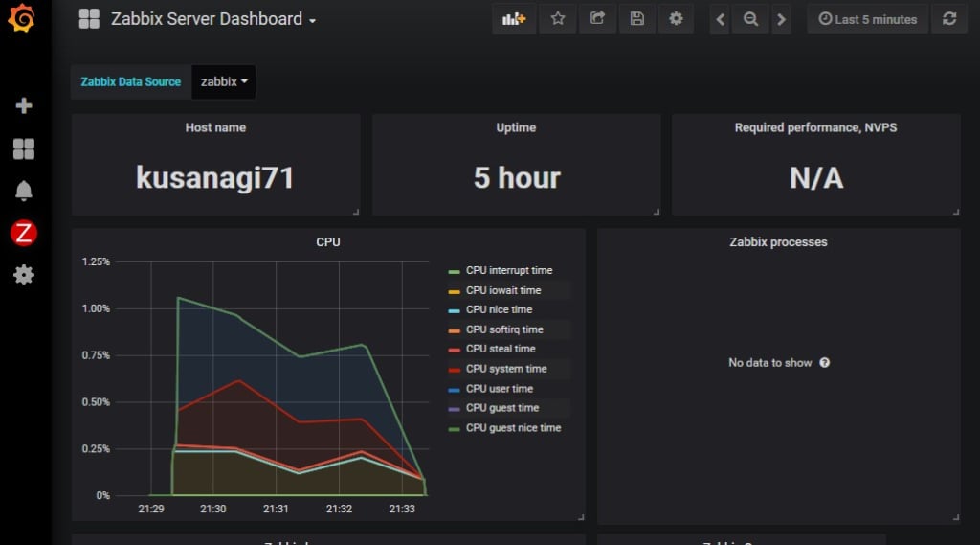Screen dimensions: 980x545
Task: Toggle CPU guest nice time series in legend
Action: pyautogui.click(x=514, y=428)
